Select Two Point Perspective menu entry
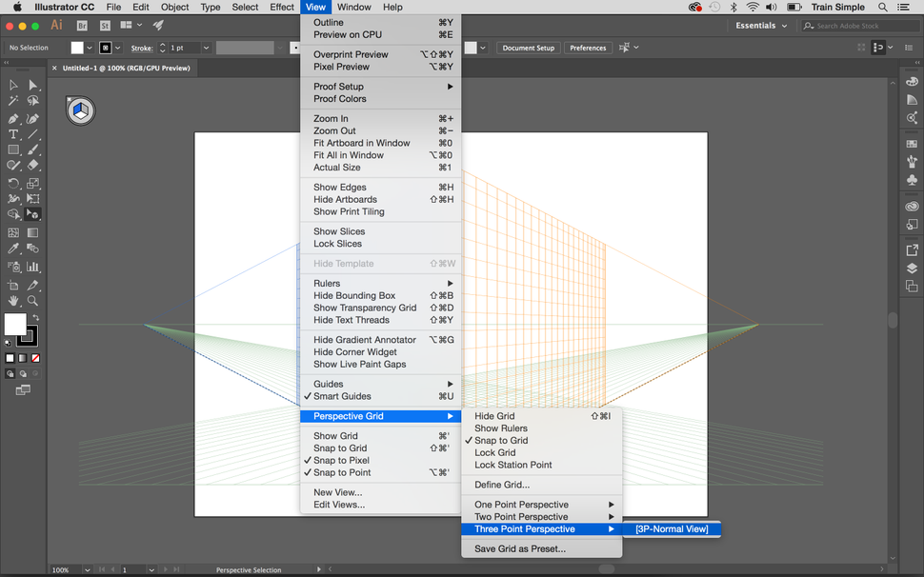The width and height of the screenshot is (924, 577). click(x=519, y=516)
